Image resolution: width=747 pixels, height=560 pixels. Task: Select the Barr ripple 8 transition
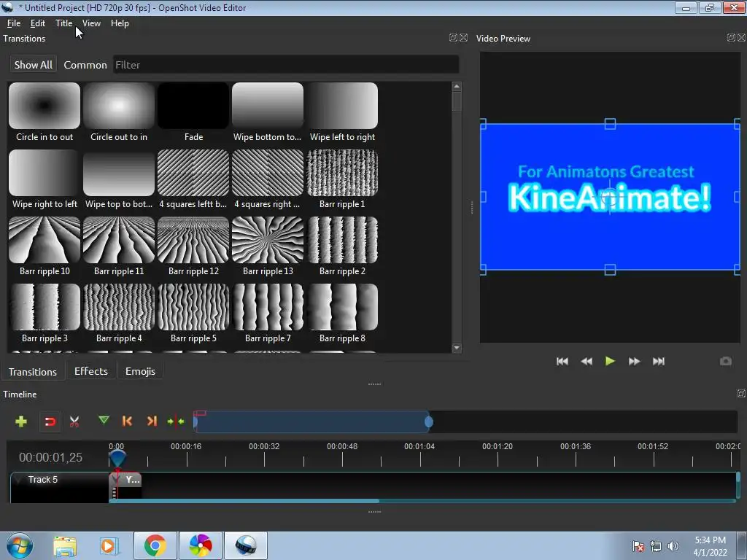coord(342,314)
